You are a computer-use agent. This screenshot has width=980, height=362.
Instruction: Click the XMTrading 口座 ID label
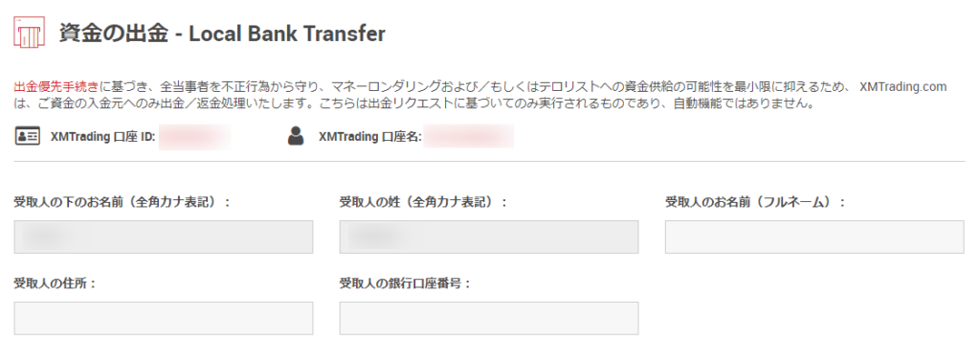pyautogui.click(x=102, y=136)
